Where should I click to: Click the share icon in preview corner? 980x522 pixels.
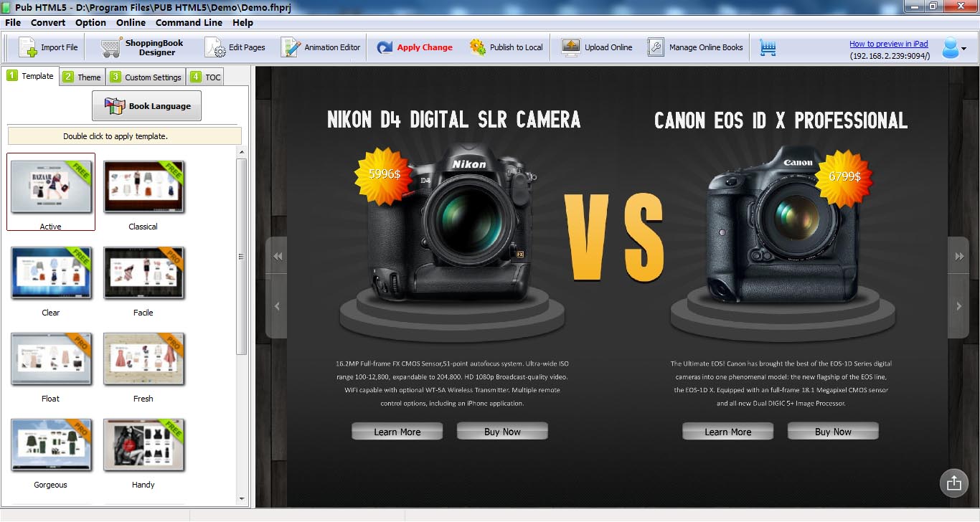953,483
